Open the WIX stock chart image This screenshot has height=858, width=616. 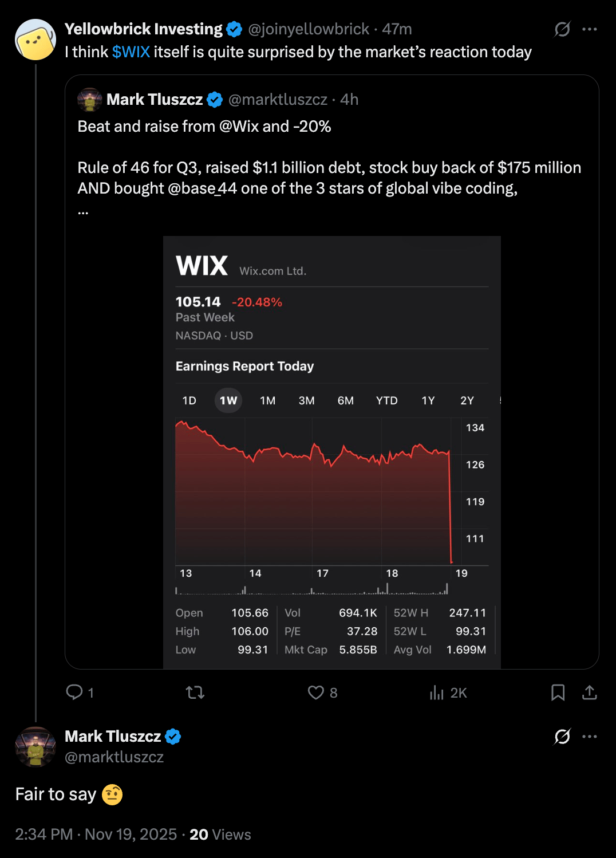point(331,451)
